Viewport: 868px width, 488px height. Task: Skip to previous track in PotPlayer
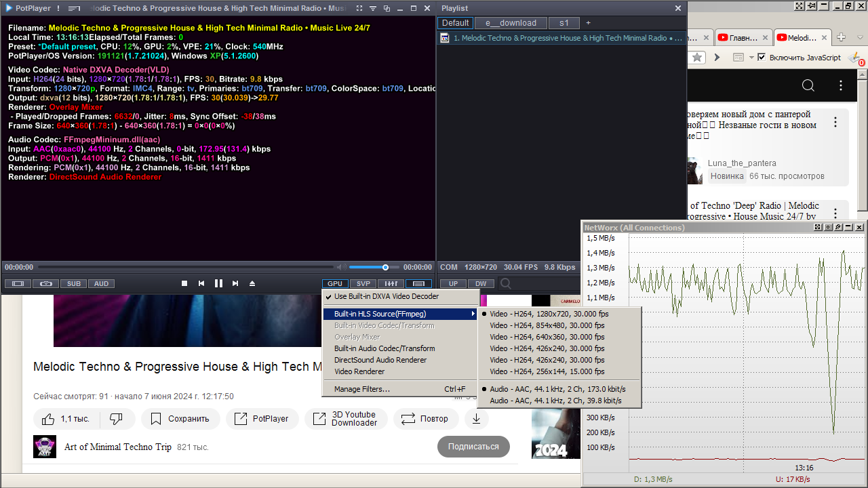pyautogui.click(x=201, y=283)
